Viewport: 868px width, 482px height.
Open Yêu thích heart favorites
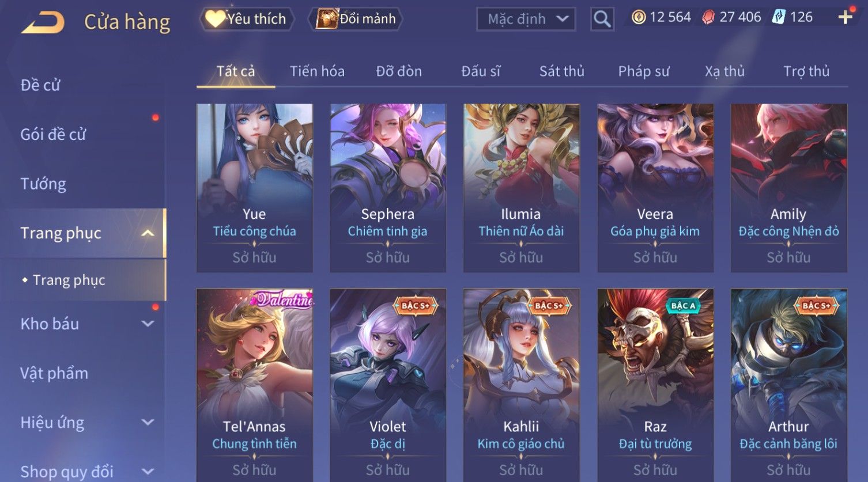pyautogui.click(x=247, y=18)
